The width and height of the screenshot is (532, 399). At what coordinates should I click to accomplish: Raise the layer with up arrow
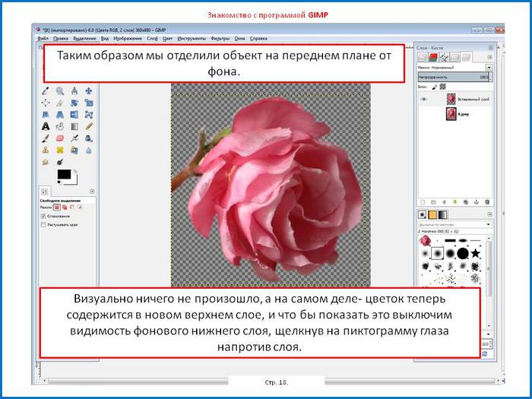click(444, 202)
